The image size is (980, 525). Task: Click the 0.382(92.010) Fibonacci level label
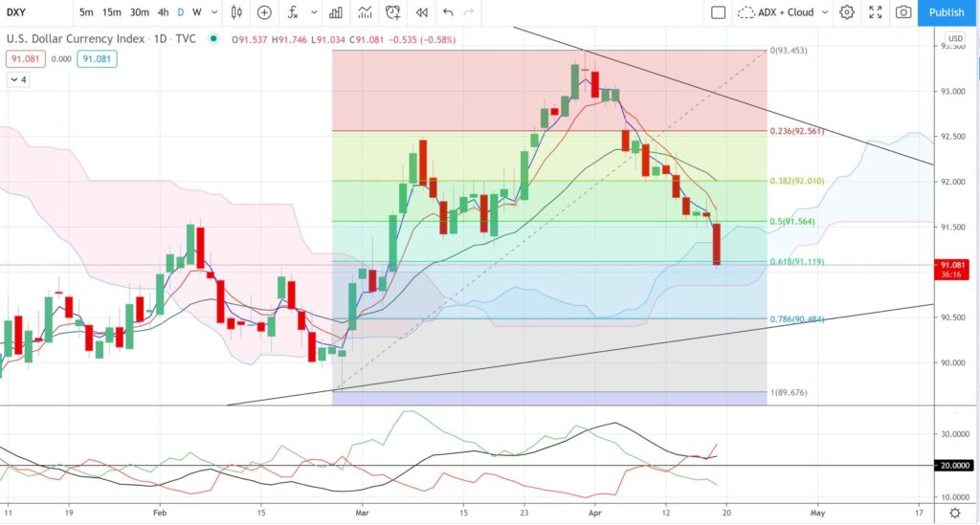pyautogui.click(x=796, y=181)
